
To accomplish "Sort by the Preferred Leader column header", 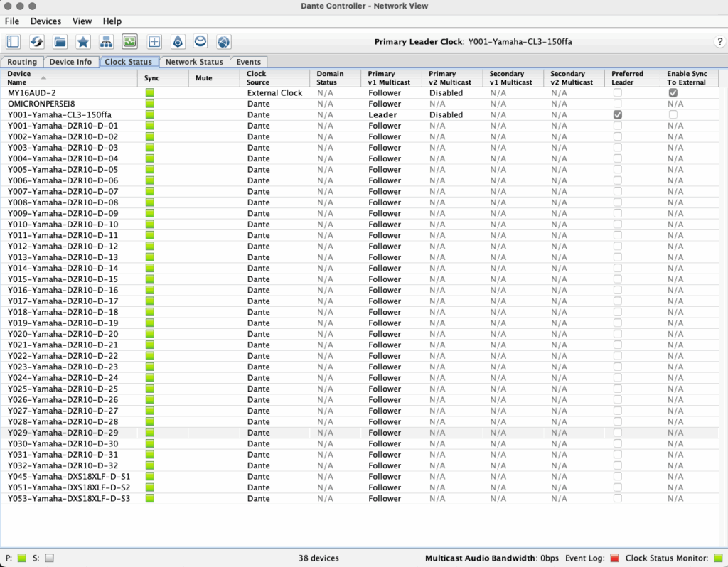I will point(632,78).
